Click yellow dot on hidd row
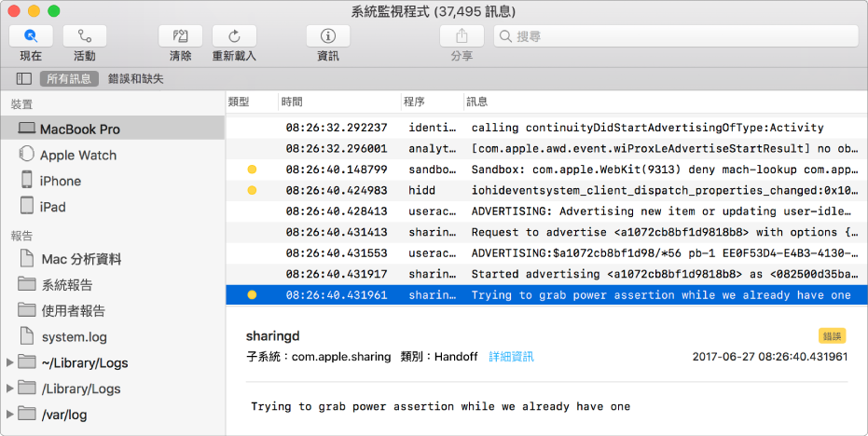This screenshot has height=436, width=868. pyautogui.click(x=252, y=190)
